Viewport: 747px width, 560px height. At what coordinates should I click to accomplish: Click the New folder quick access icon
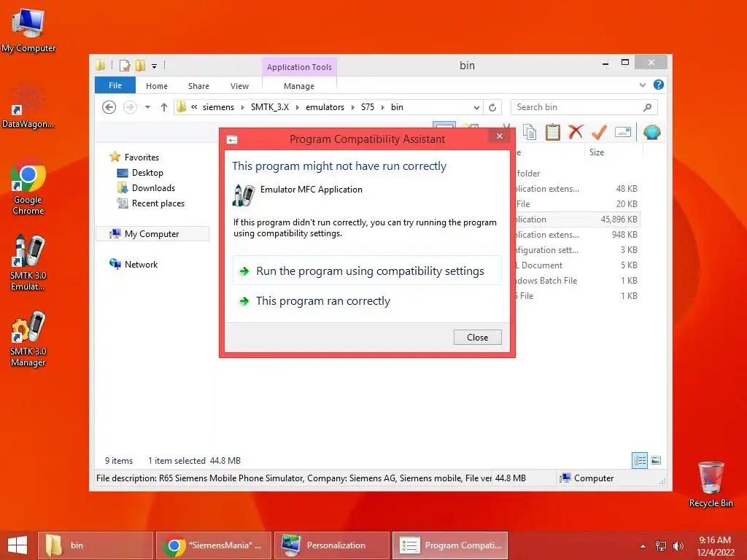coord(140,65)
